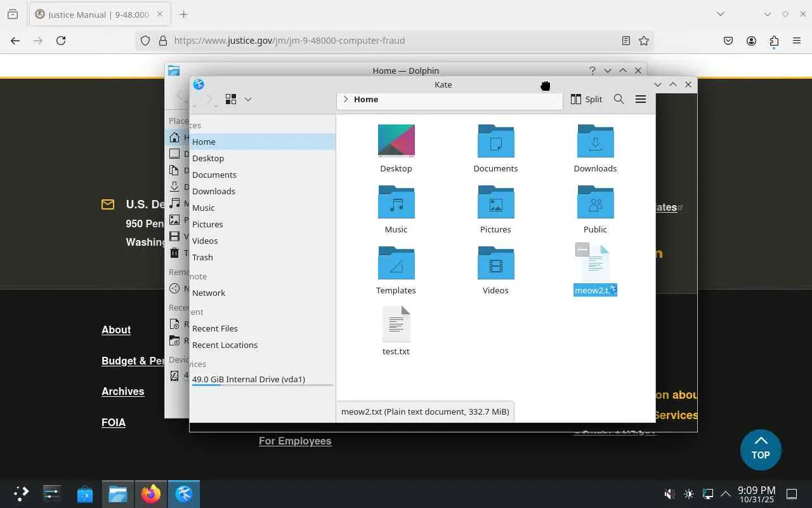The width and height of the screenshot is (812, 508).
Task: Click the search magnifier icon in Kate toolbar
Action: [619, 99]
